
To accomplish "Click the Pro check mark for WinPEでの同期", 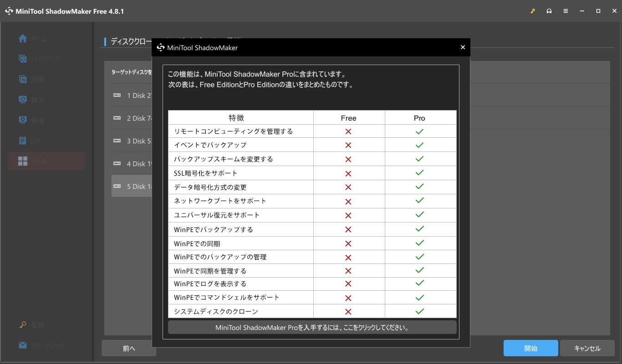I will pyautogui.click(x=420, y=243).
